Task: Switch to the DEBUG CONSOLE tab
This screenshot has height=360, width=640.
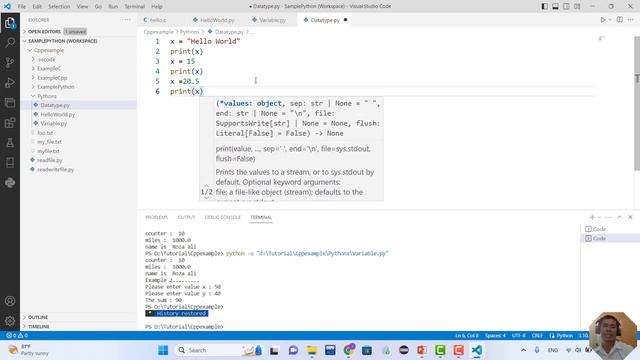Action: 222,217
